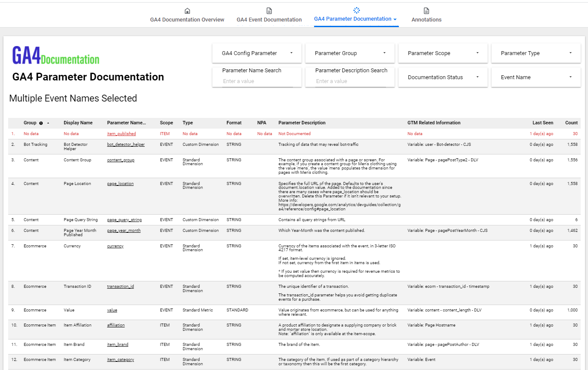Click the Parameter Name Search input field

tap(258, 81)
